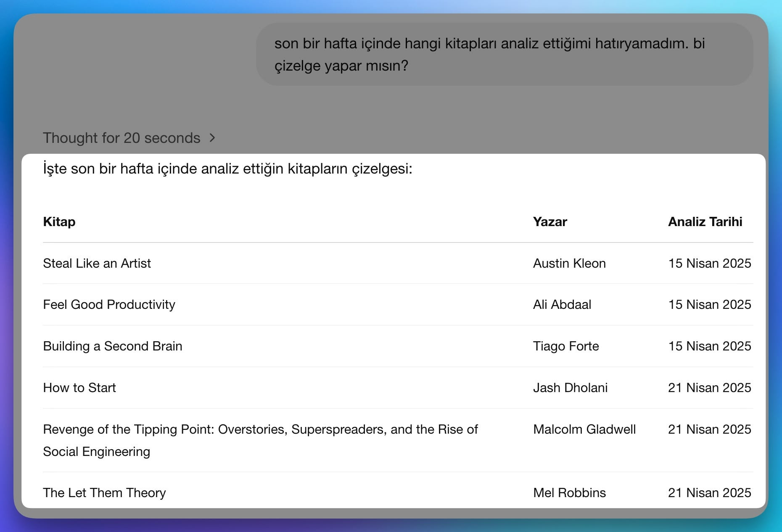Click the user message about analyzed books

[x=505, y=54]
